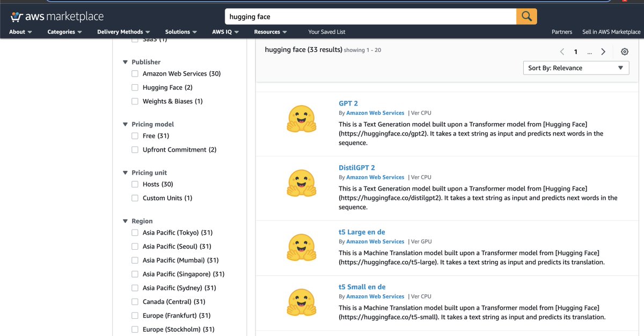This screenshot has height=336, width=644.
Task: Open the Categories menu
Action: [64, 32]
